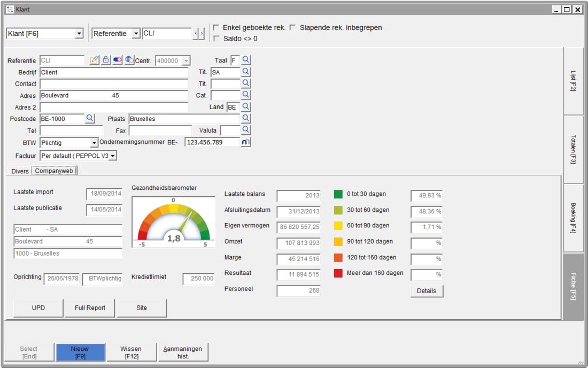This screenshot has height=368, width=588.
Task: Open the Valuta lookup magnifier
Action: point(246,130)
